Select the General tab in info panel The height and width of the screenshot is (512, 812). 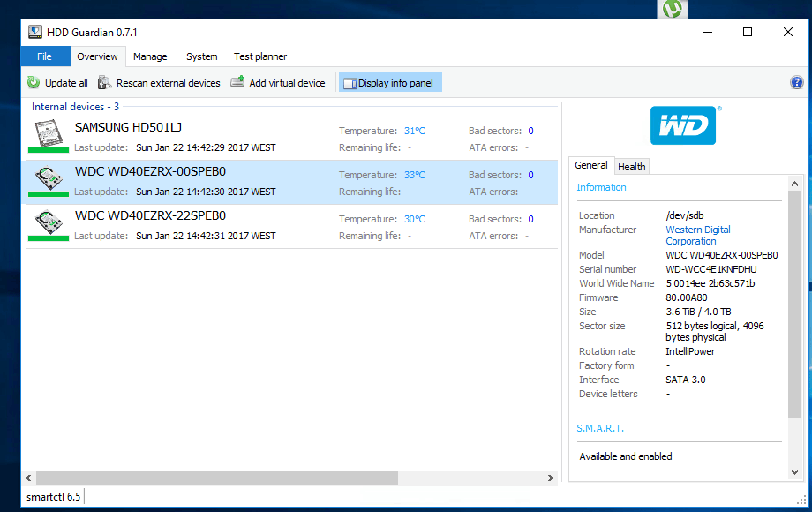(591, 165)
